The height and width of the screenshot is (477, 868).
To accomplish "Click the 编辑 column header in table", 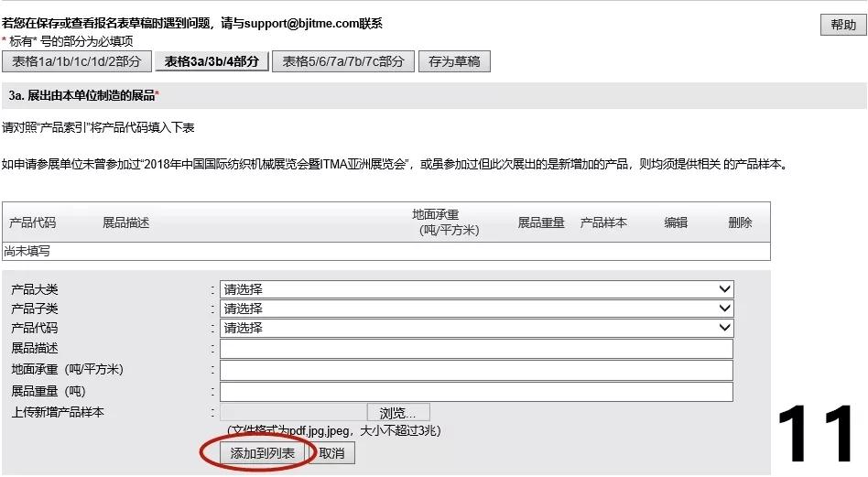I will (x=676, y=222).
